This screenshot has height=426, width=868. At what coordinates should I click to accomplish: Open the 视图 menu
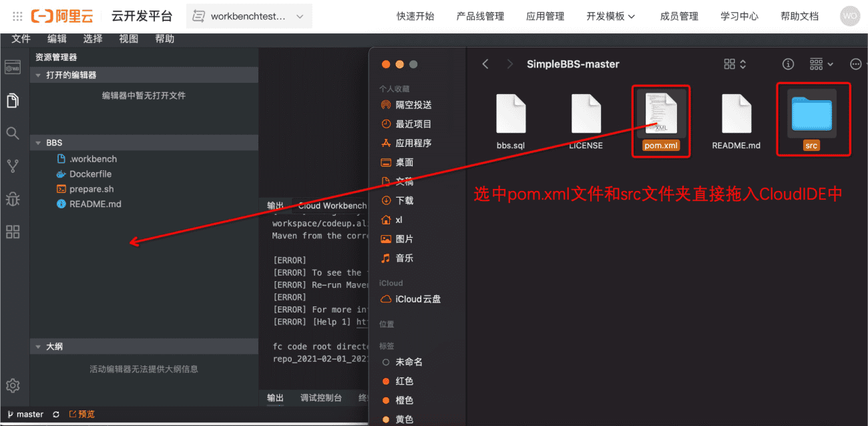(129, 39)
